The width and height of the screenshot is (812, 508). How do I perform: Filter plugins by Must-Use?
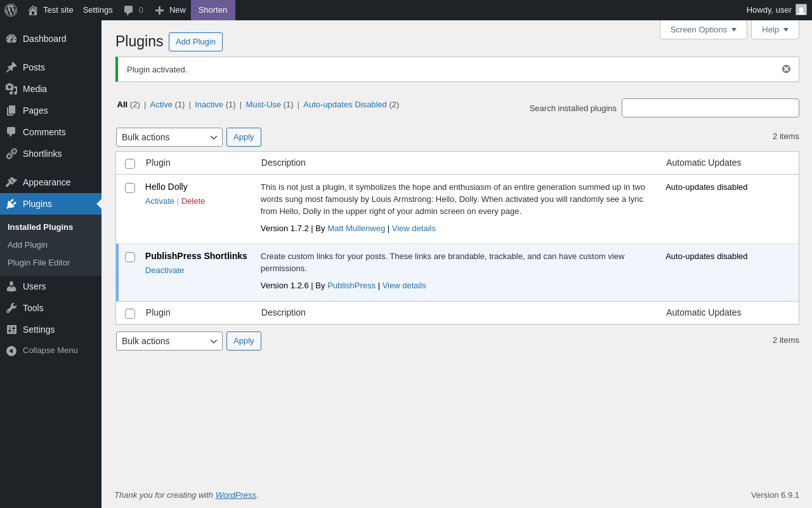tap(263, 105)
